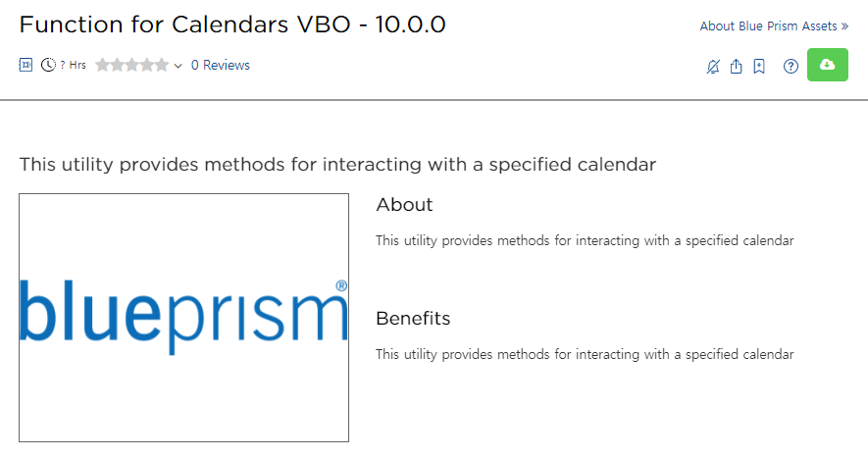Bookmark this asset with the bookmark icon
This screenshot has height=458, width=868.
click(x=759, y=67)
